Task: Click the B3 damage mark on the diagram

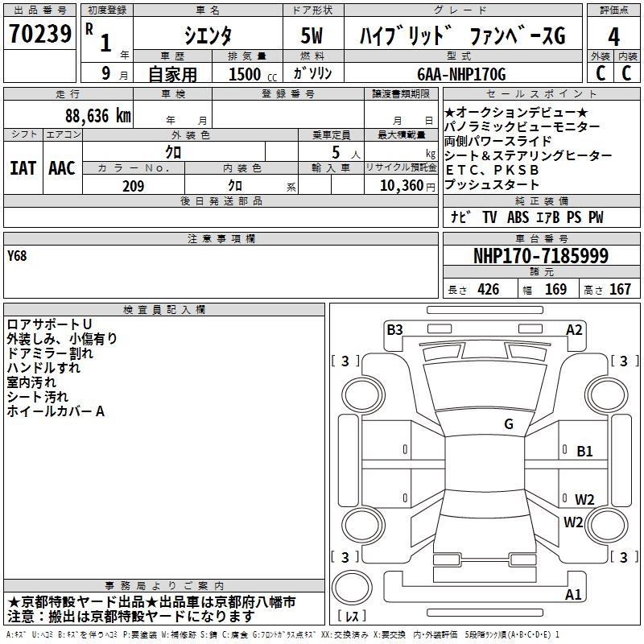Action: [394, 329]
